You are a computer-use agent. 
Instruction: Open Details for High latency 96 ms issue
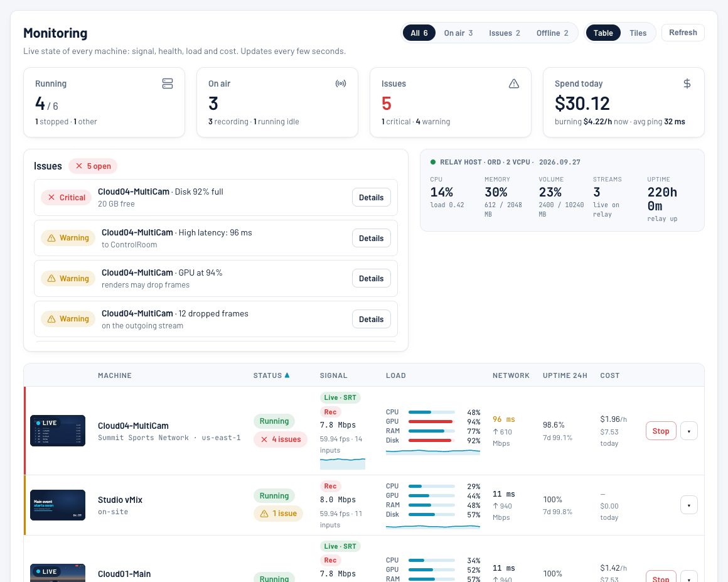372,239
